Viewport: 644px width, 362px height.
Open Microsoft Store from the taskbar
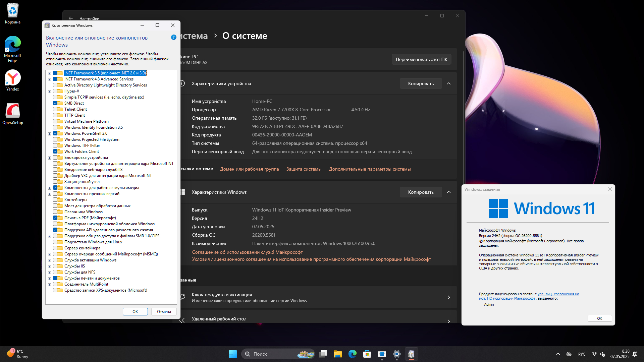367,354
